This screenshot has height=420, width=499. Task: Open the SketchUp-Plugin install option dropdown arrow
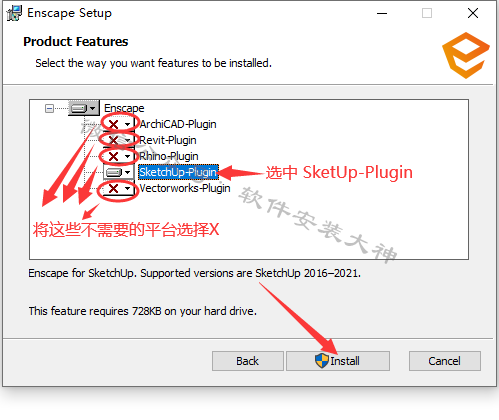127,173
